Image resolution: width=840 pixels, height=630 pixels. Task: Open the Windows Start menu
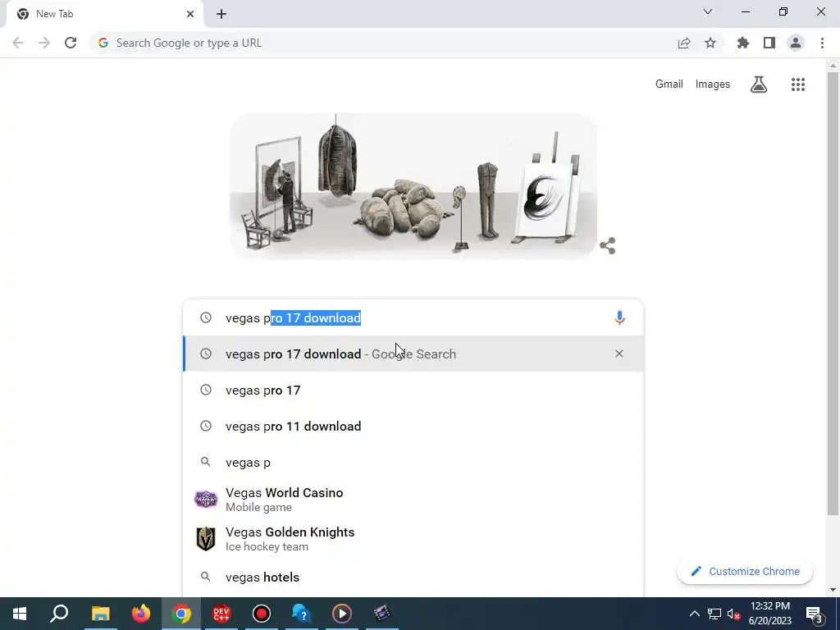[x=20, y=614]
